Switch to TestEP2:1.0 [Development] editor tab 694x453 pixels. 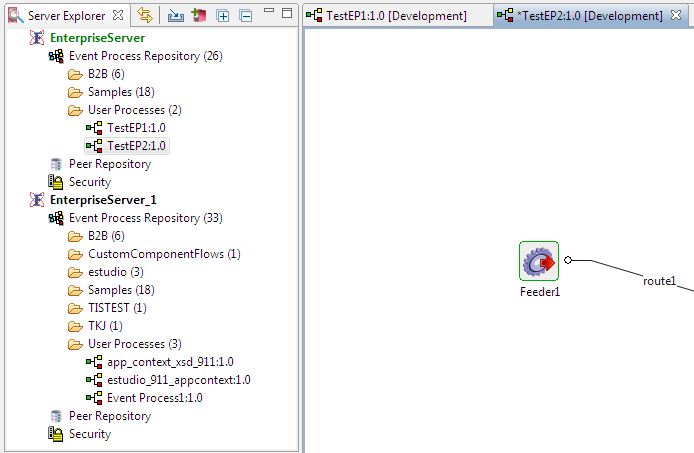(x=589, y=16)
